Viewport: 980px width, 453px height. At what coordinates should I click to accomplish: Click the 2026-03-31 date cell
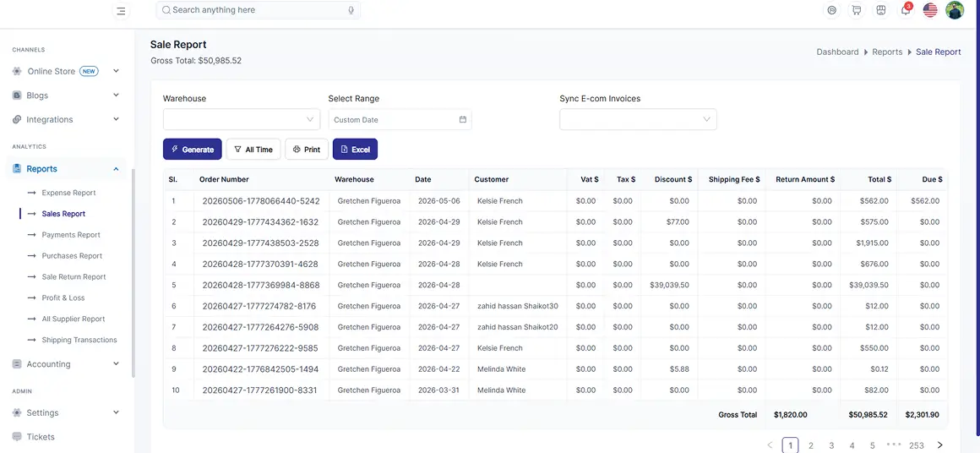click(x=438, y=390)
